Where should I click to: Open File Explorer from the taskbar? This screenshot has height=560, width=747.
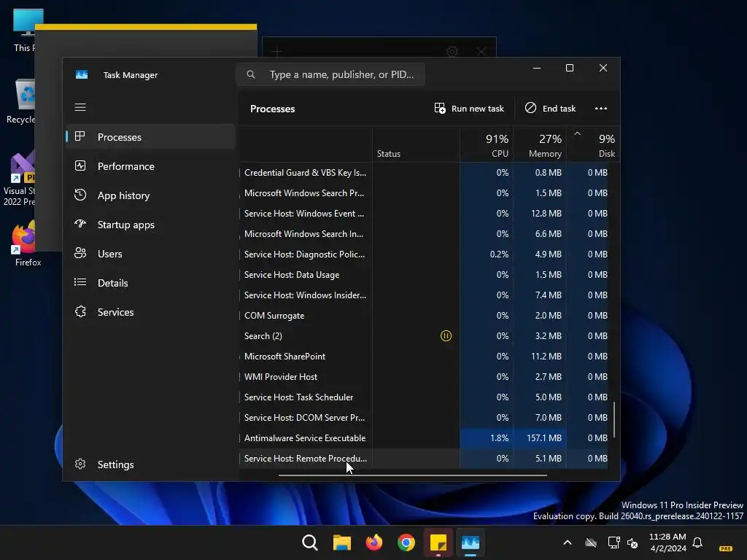341,542
